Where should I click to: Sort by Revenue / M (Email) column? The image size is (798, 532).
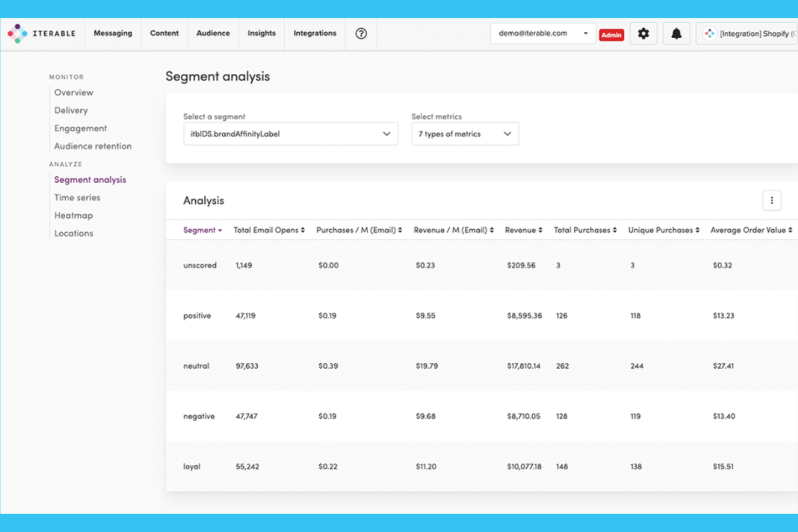(453, 230)
